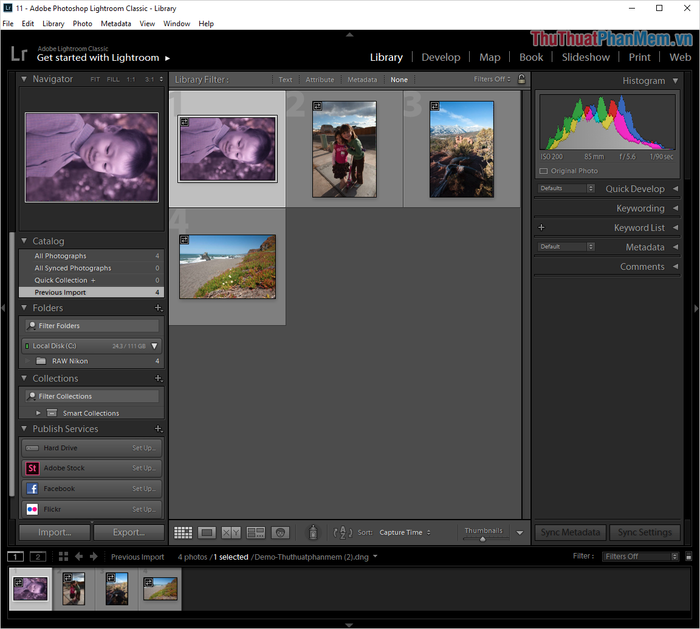The height and width of the screenshot is (629, 700).
Task: Open Compare view (XY) icon
Action: click(x=231, y=532)
